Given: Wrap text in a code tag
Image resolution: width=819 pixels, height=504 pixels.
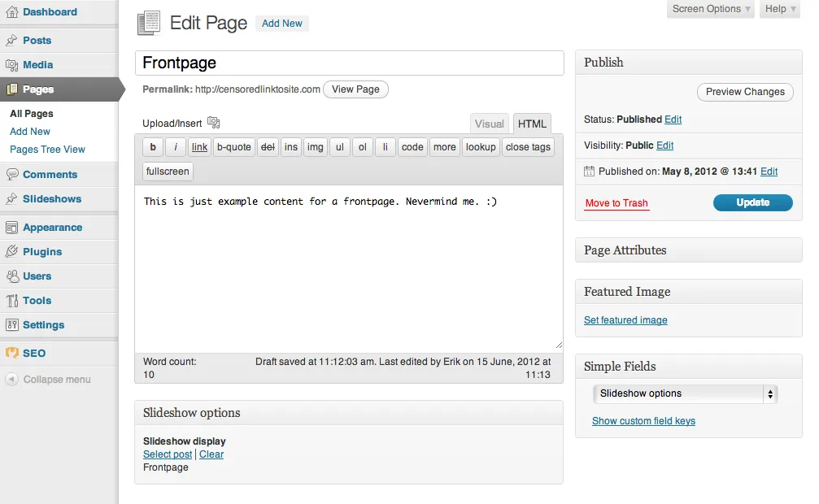Looking at the screenshot, I should click(412, 146).
